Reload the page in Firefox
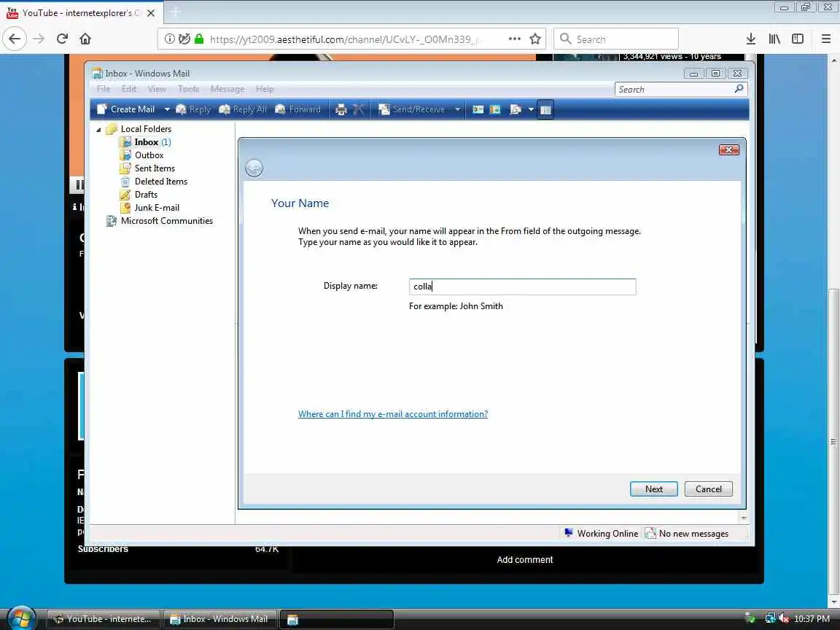Image resolution: width=840 pixels, height=630 pixels. pos(62,39)
